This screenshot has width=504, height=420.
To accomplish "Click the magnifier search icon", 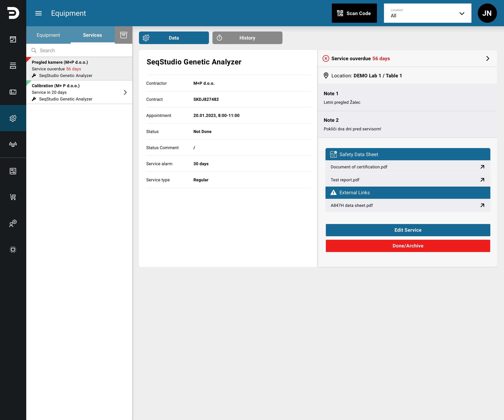I will pos(34,50).
